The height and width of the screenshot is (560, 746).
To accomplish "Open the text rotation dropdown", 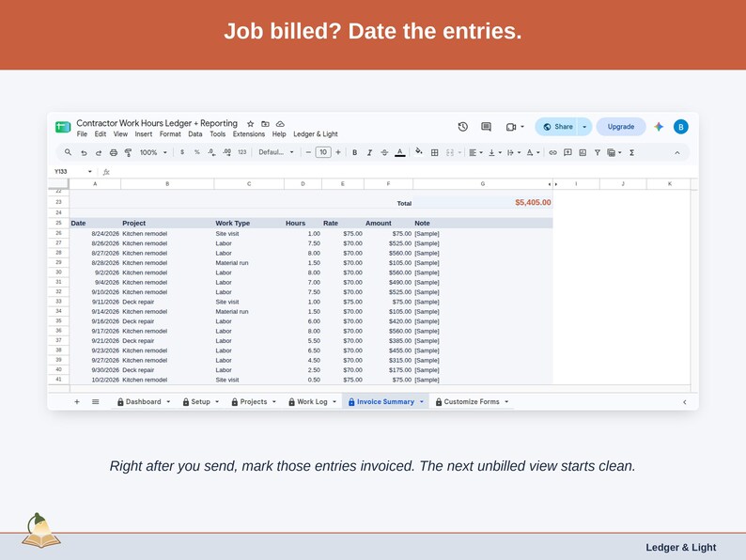I will (x=533, y=153).
